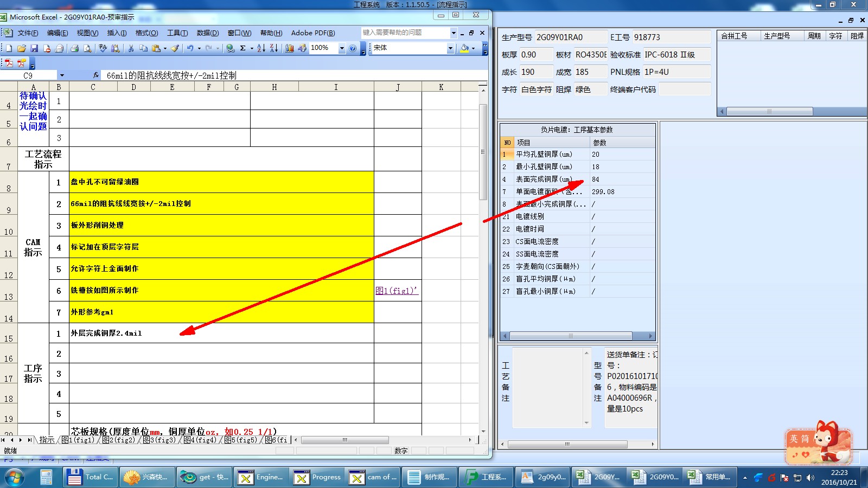Open Print Preview from the toolbar

(87, 48)
